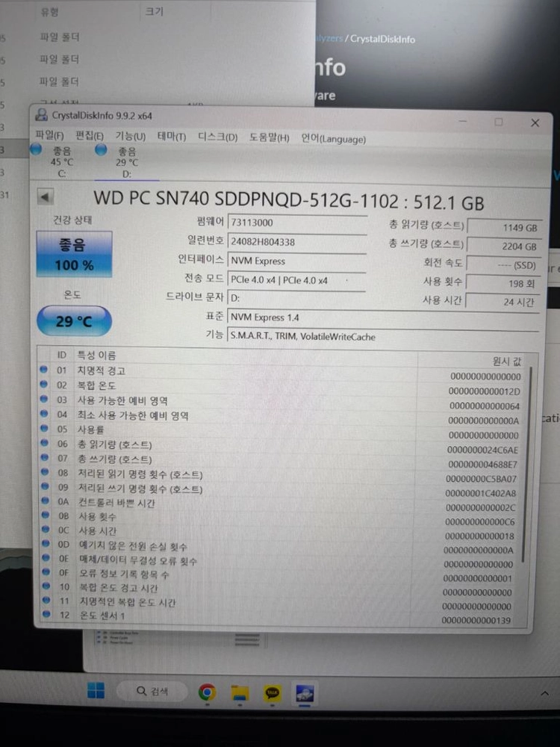Screen dimensions: 560x747
Task: Click the status dot for attribute 02 복합 온도
Action: click(x=44, y=384)
